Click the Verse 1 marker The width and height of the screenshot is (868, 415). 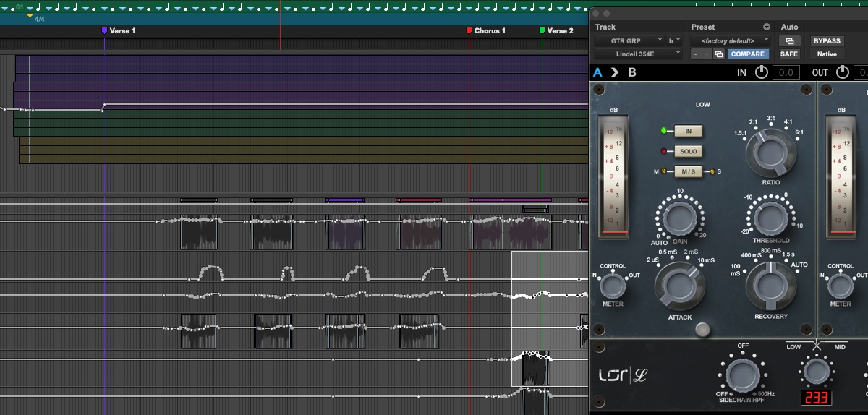(119, 31)
